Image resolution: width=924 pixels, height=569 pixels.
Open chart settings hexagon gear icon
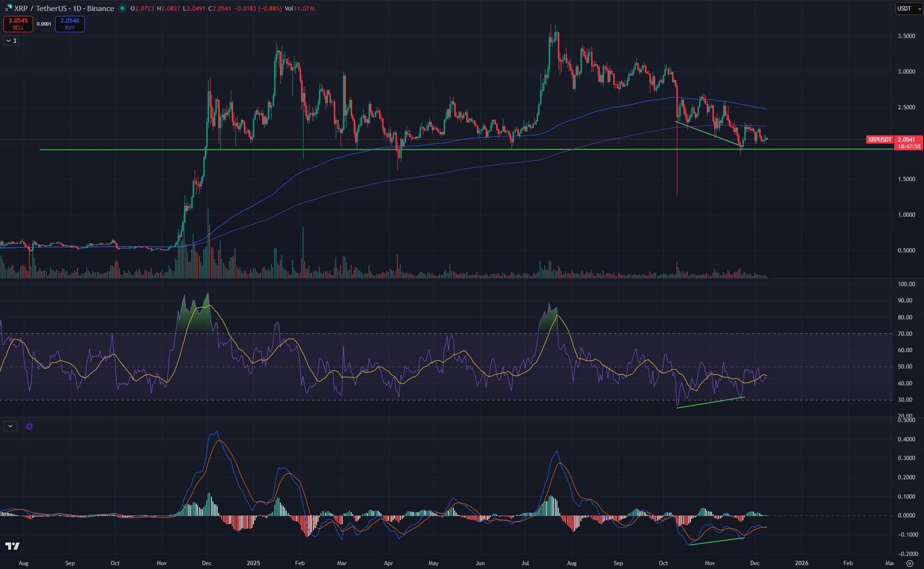pyautogui.click(x=909, y=563)
